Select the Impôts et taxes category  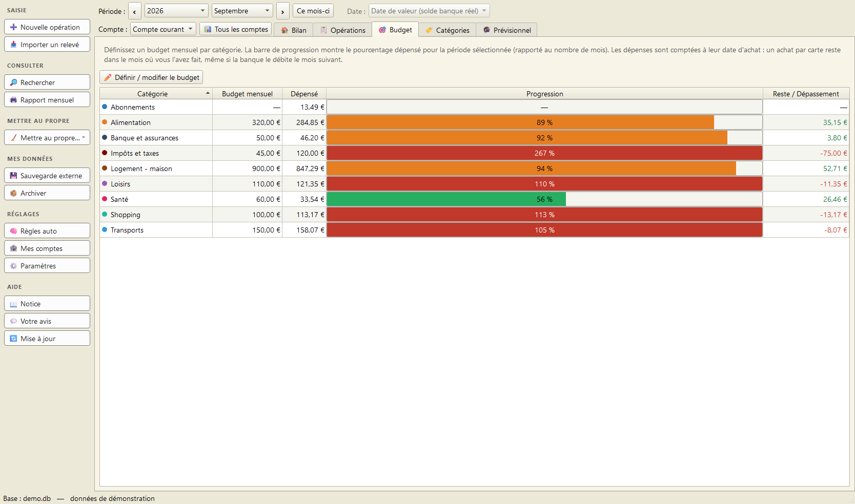135,153
